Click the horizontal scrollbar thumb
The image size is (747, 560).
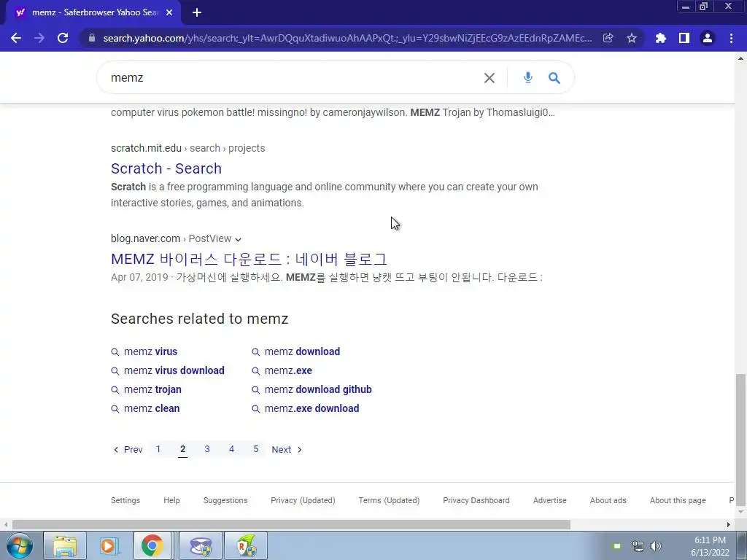pos(291,525)
